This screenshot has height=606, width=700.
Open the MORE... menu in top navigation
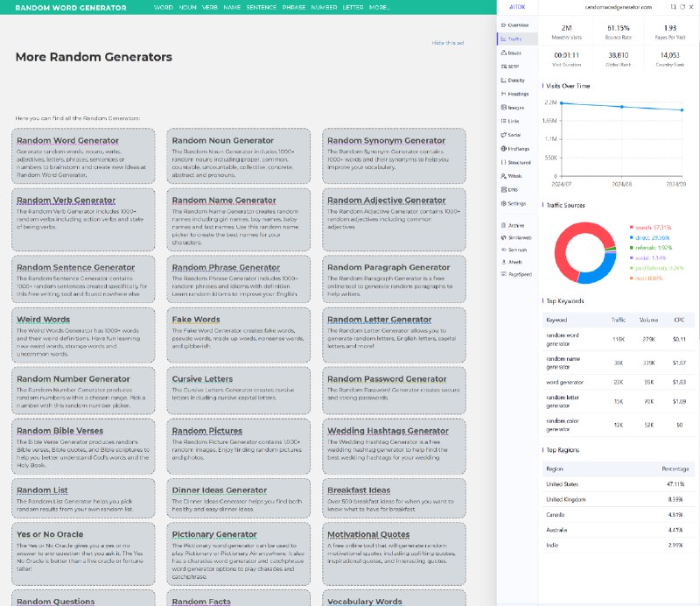coord(380,8)
